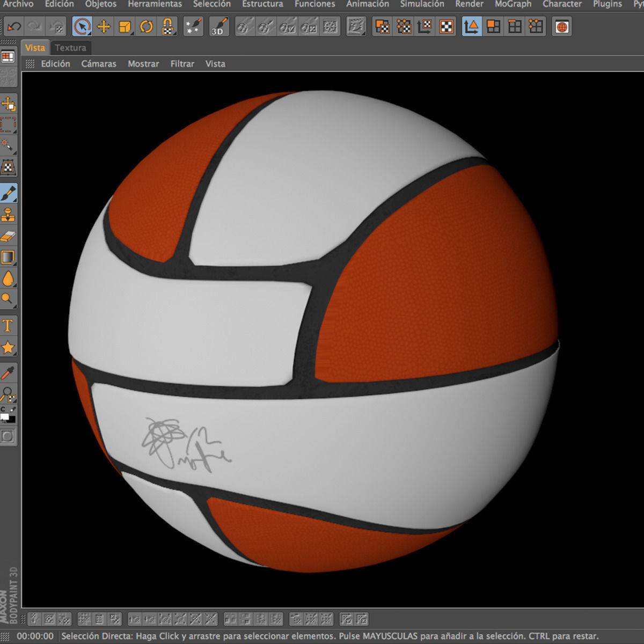Open the Mostrar menu
The width and height of the screenshot is (644, 644).
click(143, 64)
